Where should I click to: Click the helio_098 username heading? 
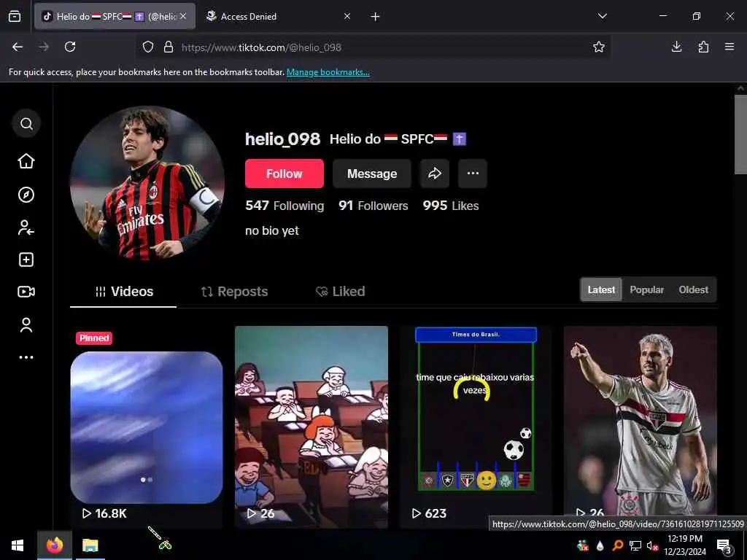(282, 139)
